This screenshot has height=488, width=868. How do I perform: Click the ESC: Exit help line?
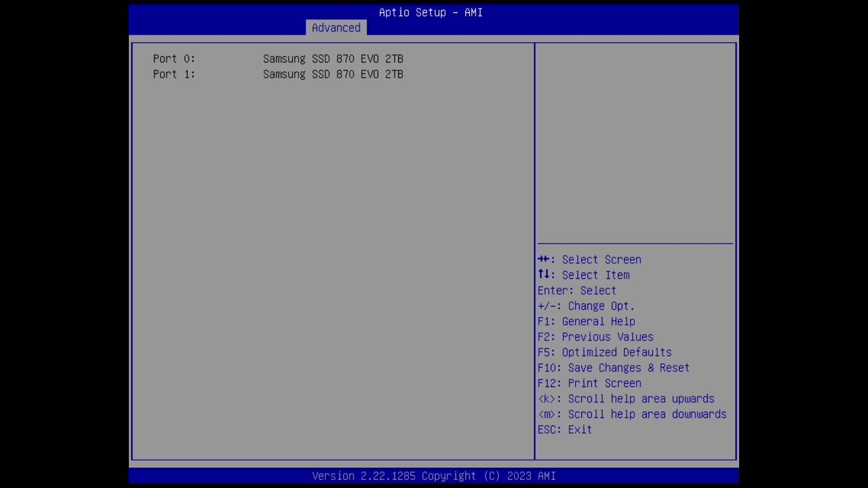pos(565,430)
